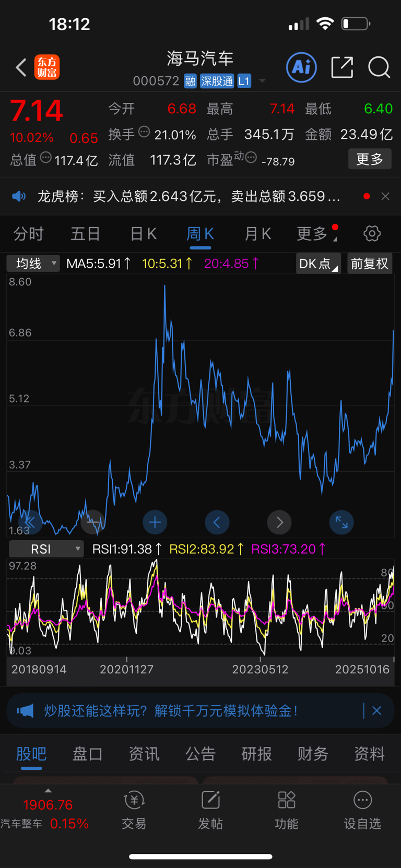This screenshot has height=868, width=401.
Task: Switch to 资料 tab
Action: click(x=369, y=754)
